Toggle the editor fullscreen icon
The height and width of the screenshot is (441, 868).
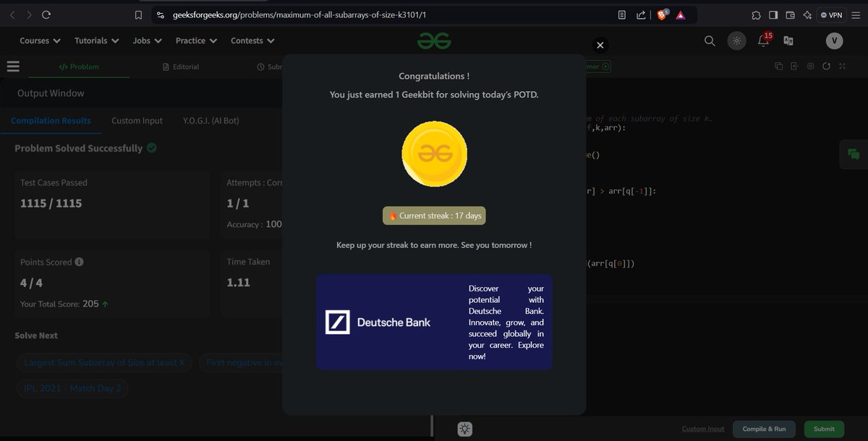[842, 67]
